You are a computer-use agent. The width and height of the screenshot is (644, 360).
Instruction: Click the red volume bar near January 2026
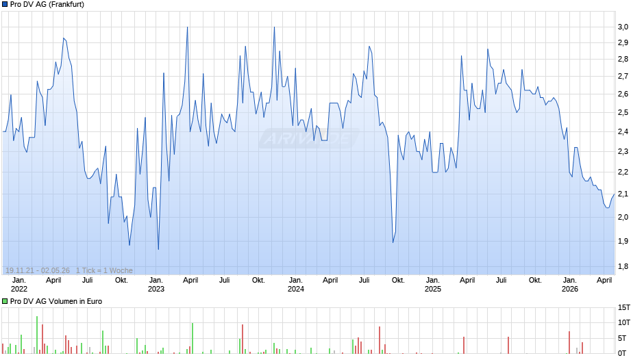pos(569,343)
